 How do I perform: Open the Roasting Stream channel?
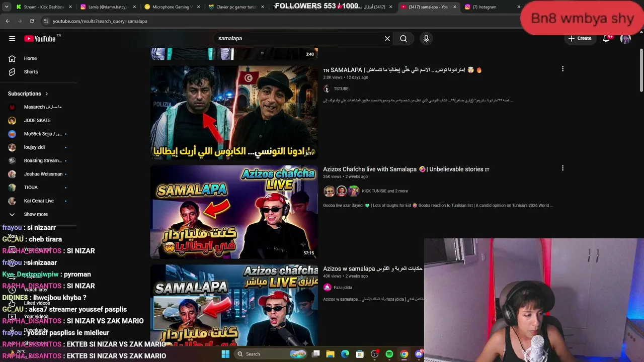[x=38, y=161]
